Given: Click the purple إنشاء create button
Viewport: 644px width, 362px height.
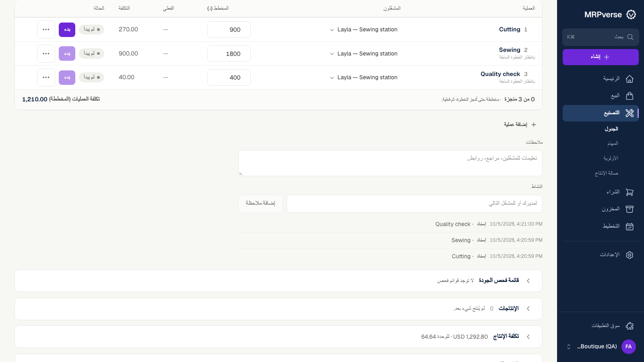Looking at the screenshot, I should (601, 57).
